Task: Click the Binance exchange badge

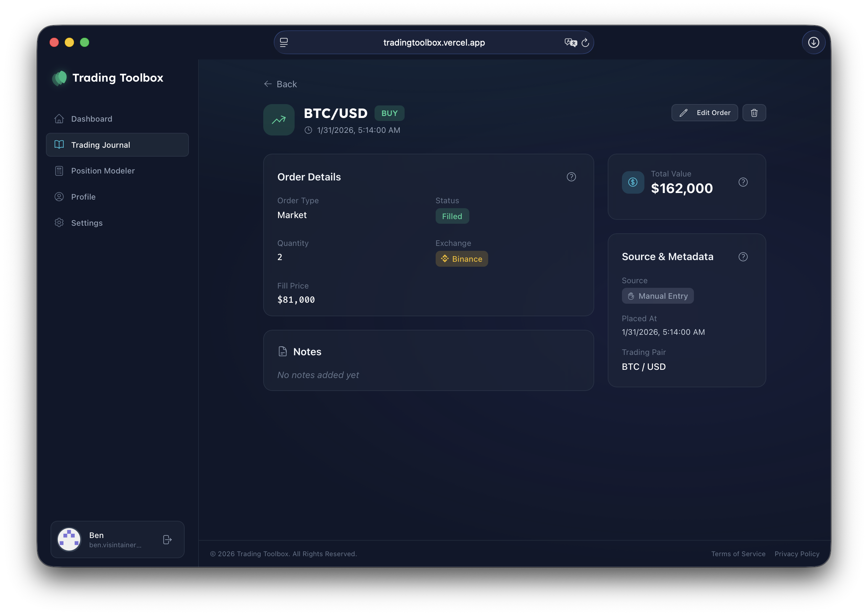Action: 462,259
